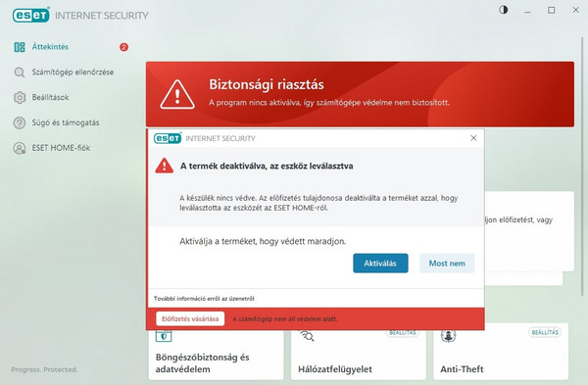Minimize the ESET window
This screenshot has width=588, height=385.
click(527, 11)
